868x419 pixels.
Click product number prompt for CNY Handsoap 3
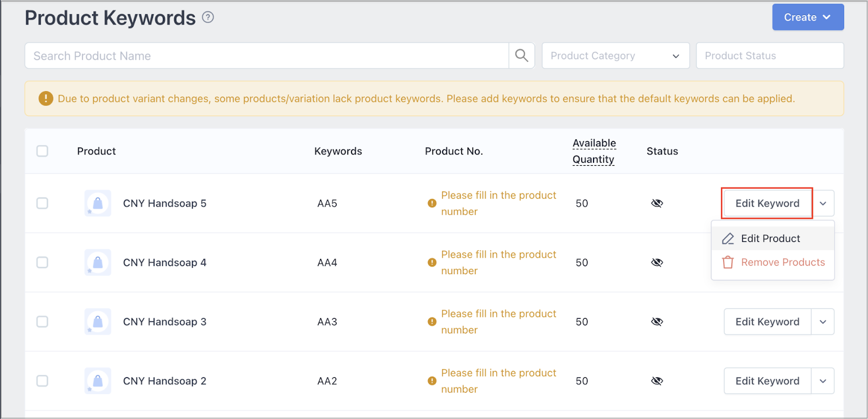click(x=499, y=321)
